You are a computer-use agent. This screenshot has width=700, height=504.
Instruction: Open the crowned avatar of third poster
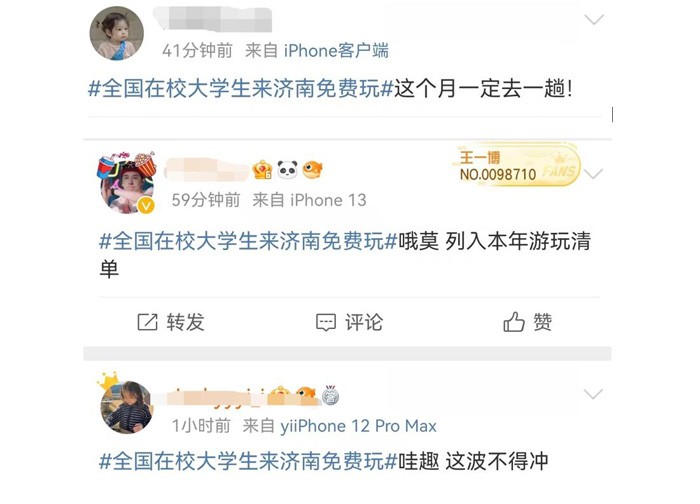tap(126, 404)
